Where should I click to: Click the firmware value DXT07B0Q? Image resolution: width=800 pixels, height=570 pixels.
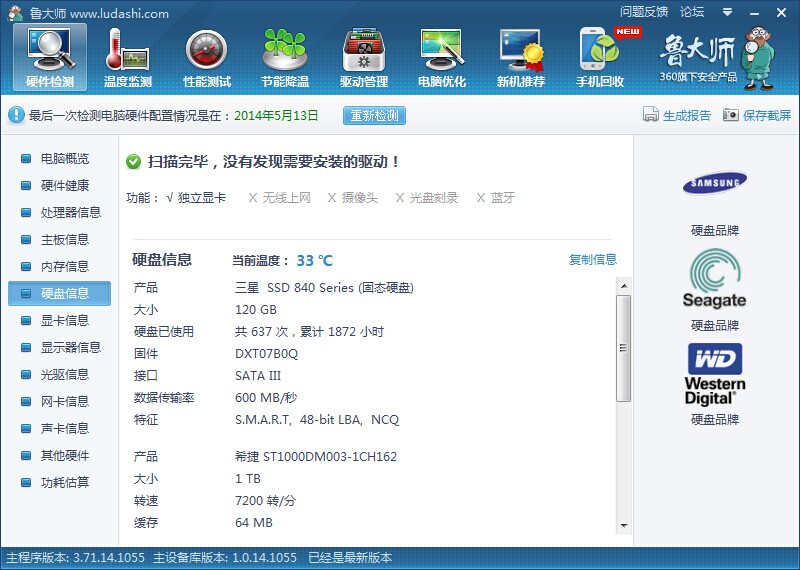(x=266, y=354)
